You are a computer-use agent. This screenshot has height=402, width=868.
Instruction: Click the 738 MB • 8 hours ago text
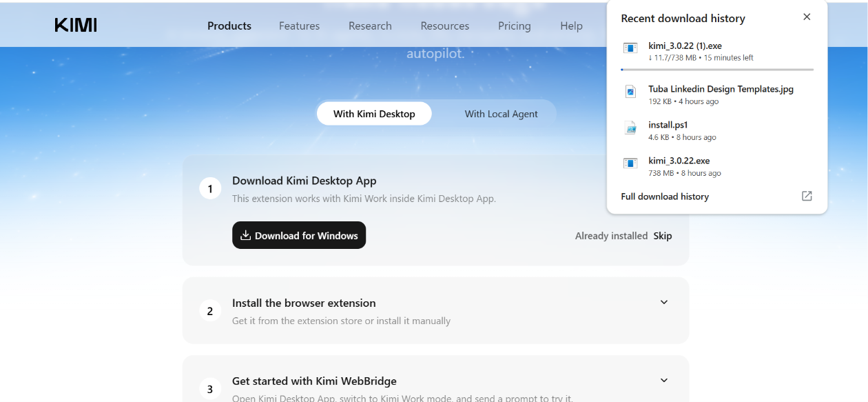[685, 173]
